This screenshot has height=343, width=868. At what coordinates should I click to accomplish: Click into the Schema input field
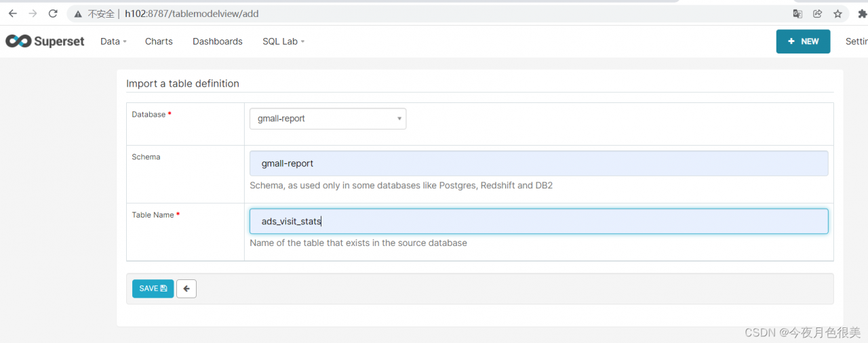click(538, 163)
